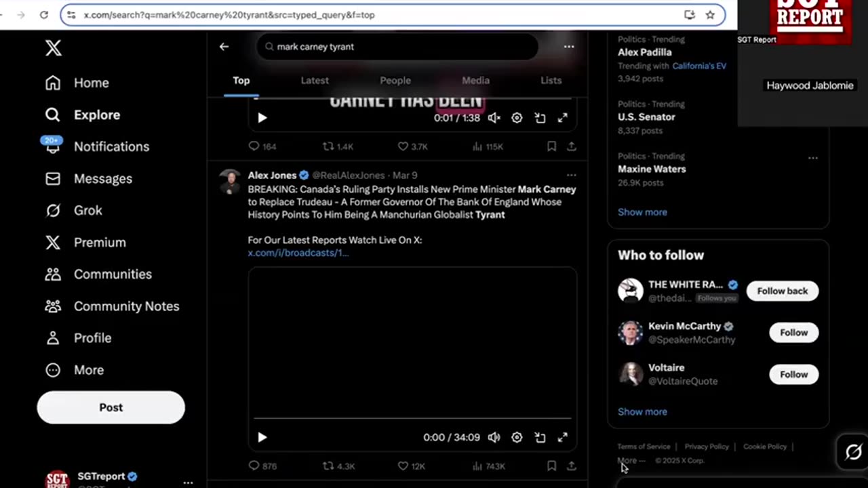This screenshot has height=488, width=868.
Task: Seek on the 34:09 video progress bar
Action: (412, 419)
